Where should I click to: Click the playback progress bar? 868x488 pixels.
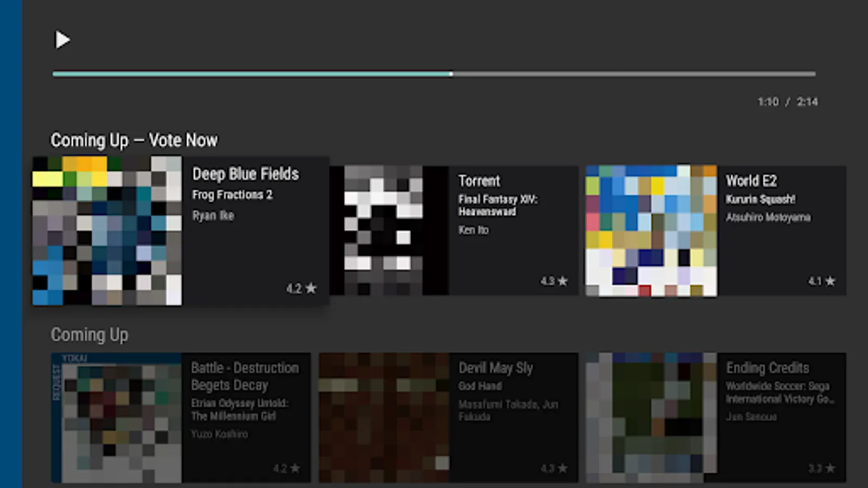434,74
